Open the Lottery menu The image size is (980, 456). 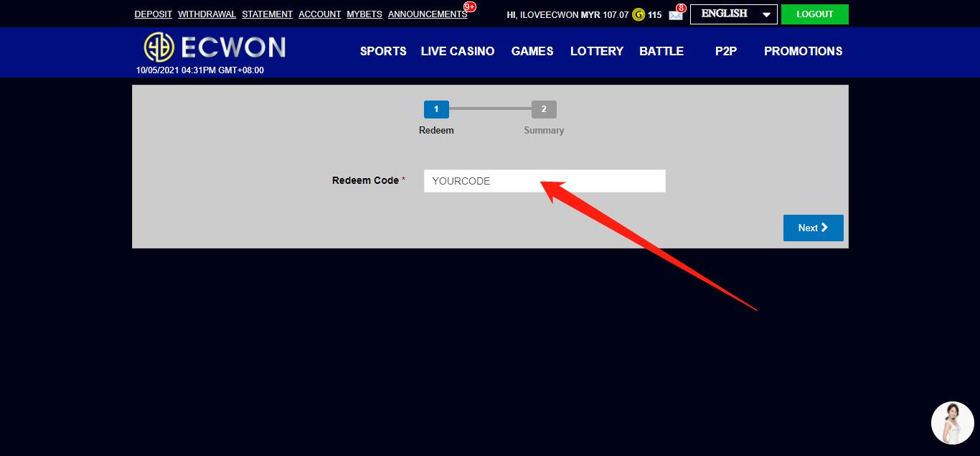click(x=596, y=51)
